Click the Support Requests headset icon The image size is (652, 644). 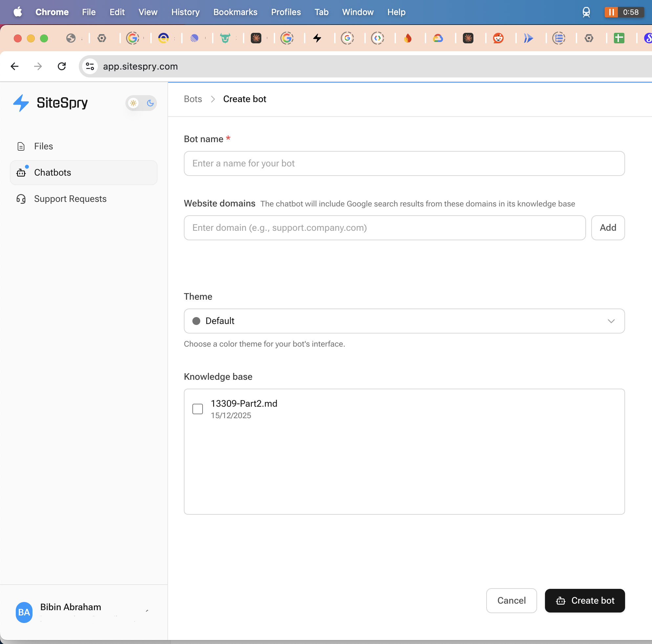21,199
